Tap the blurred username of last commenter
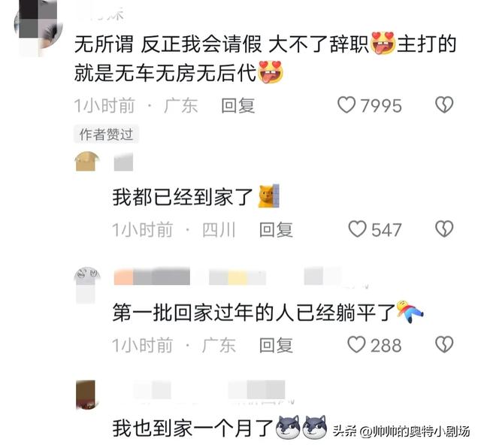 [209, 389]
